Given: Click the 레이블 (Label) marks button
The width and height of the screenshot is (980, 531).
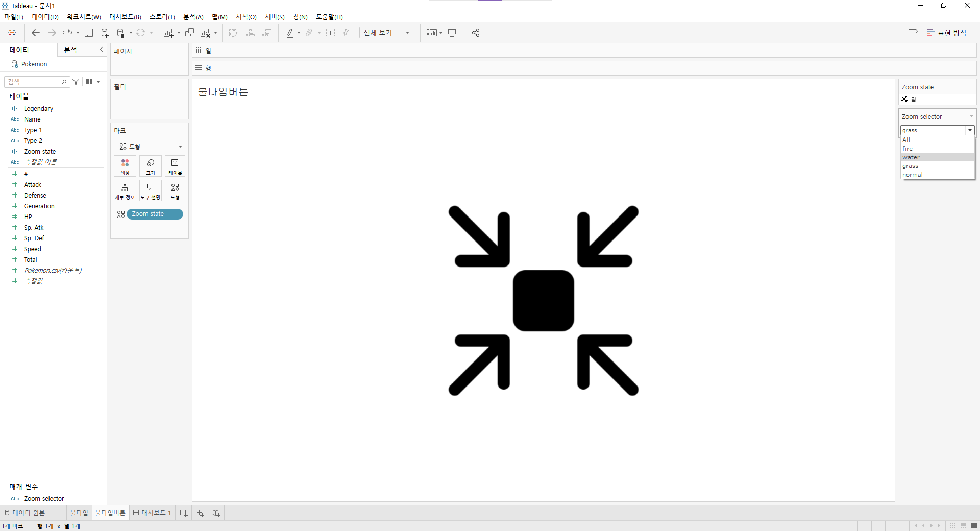Looking at the screenshot, I should (x=175, y=166).
